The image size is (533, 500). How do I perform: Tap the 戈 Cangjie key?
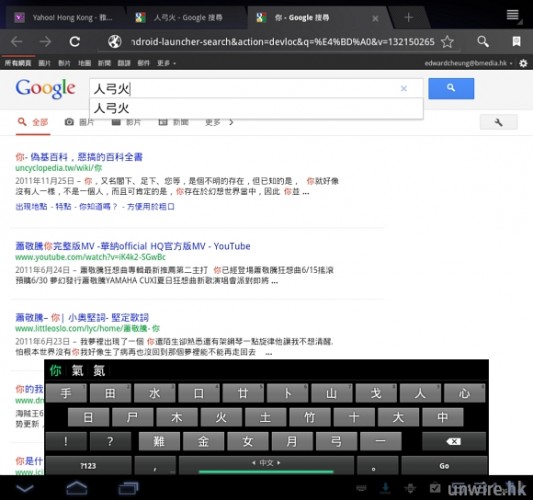point(376,393)
